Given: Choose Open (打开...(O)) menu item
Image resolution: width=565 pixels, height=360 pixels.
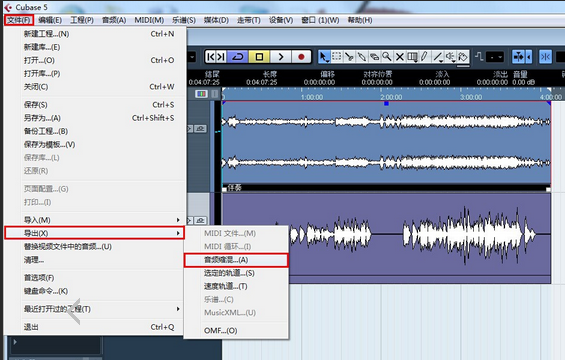Looking at the screenshot, I should pyautogui.click(x=95, y=60).
